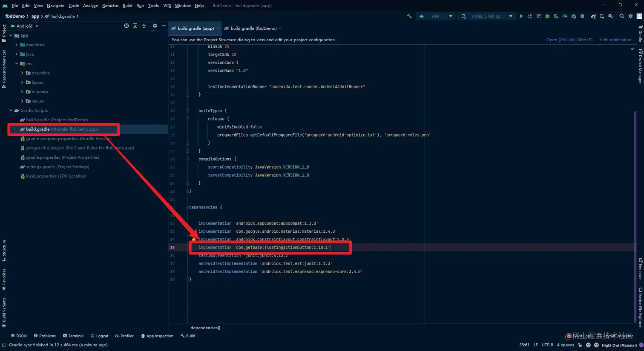Click Open (Ctrl+Alt+Shift+S) link
644x351 pixels.
569,40
